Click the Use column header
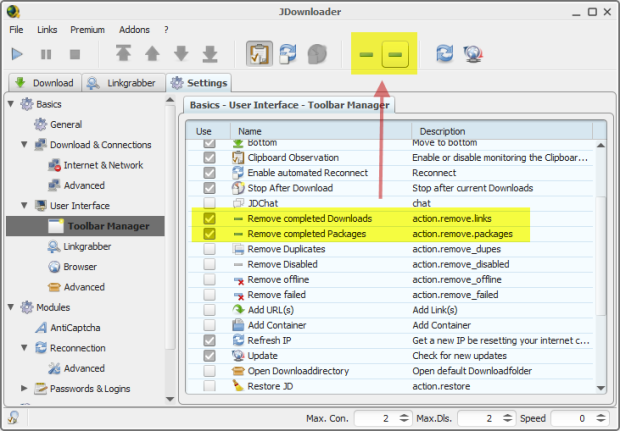This screenshot has height=431, width=620. [x=208, y=131]
